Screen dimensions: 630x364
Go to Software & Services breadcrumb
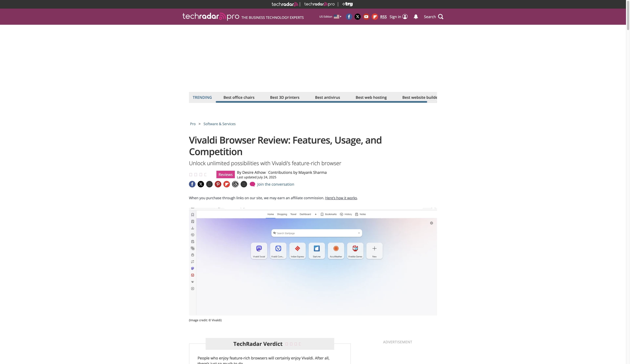click(219, 124)
